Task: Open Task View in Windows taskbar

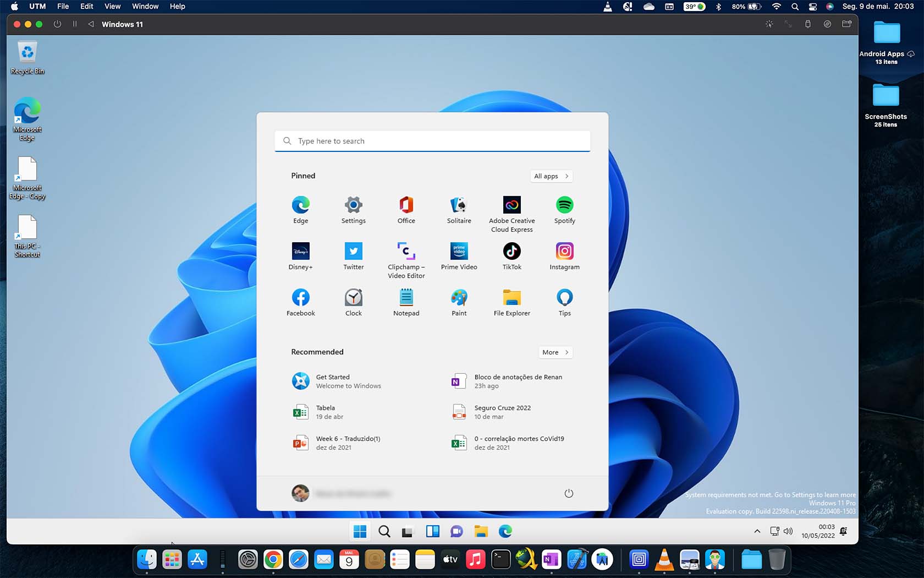Action: tap(408, 532)
